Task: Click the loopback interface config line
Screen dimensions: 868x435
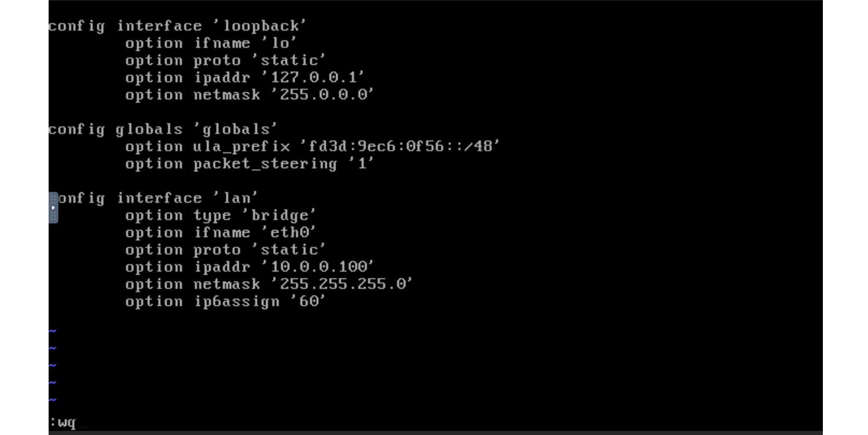Action: click(x=177, y=26)
